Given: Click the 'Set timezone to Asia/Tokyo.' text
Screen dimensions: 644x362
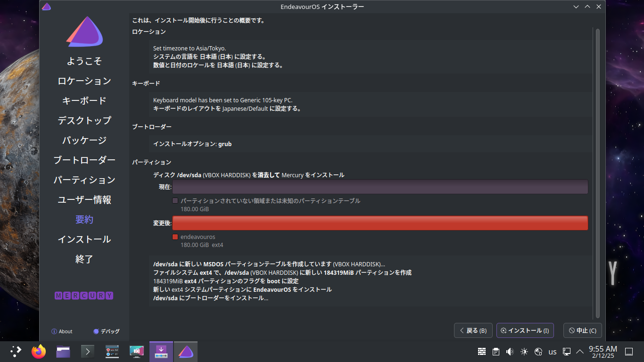Looking at the screenshot, I should coord(190,48).
